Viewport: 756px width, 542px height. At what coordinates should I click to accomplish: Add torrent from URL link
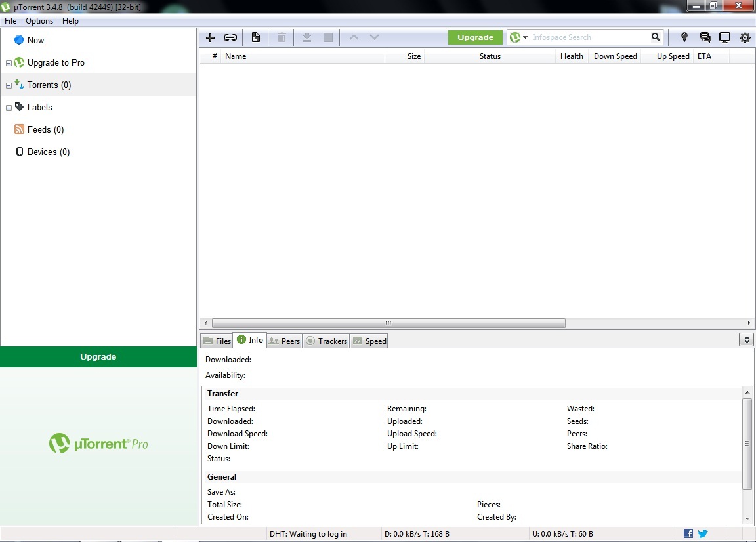(x=230, y=37)
